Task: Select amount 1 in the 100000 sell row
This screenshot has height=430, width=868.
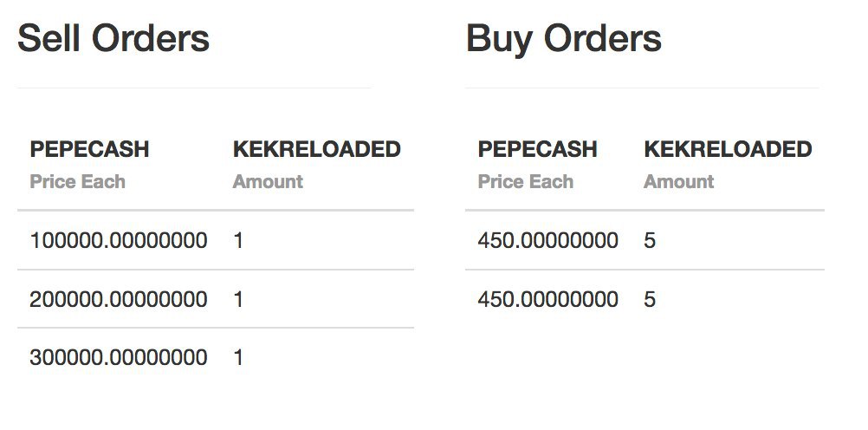Action: 238,240
